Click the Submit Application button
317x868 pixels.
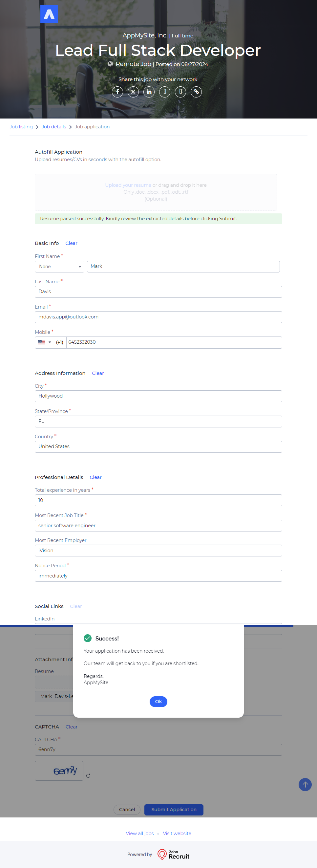pos(174,809)
